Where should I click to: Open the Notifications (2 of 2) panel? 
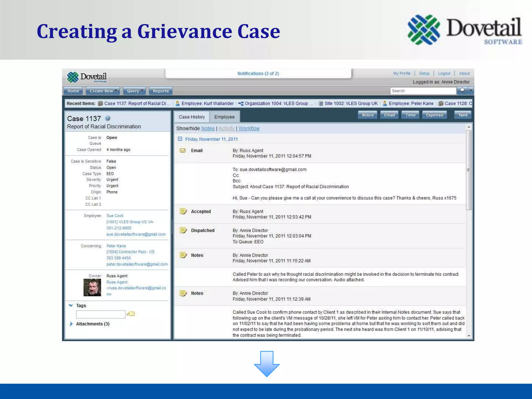tap(258, 74)
